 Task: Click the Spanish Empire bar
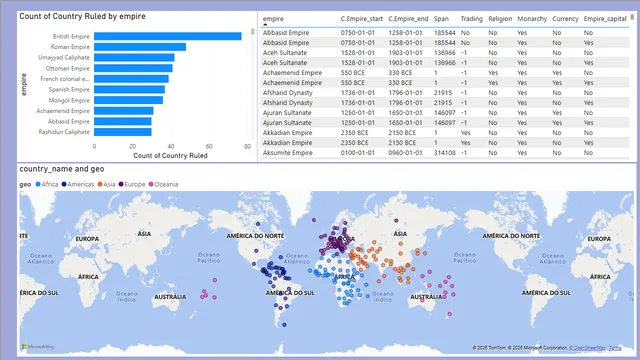[129, 89]
